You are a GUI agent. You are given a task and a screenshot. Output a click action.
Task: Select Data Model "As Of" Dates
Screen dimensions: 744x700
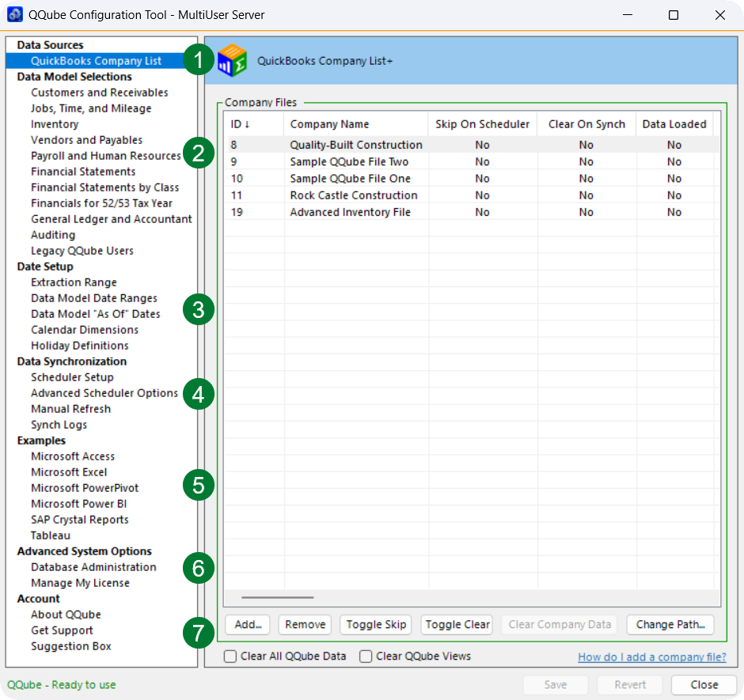point(95,314)
